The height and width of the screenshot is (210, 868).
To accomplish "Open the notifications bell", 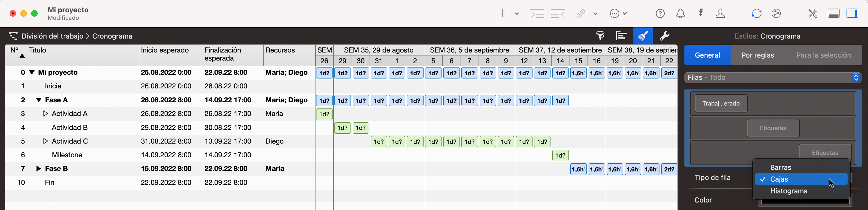I will click(x=680, y=13).
